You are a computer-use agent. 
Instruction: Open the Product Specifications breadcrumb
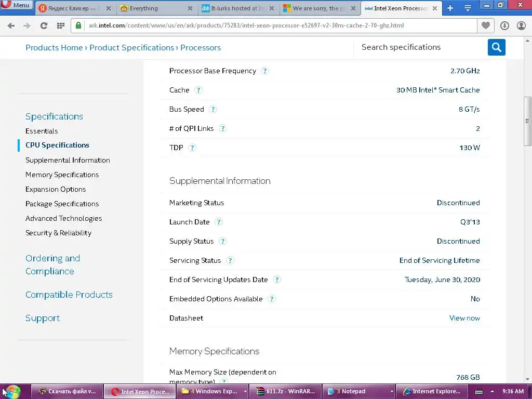[131, 47]
